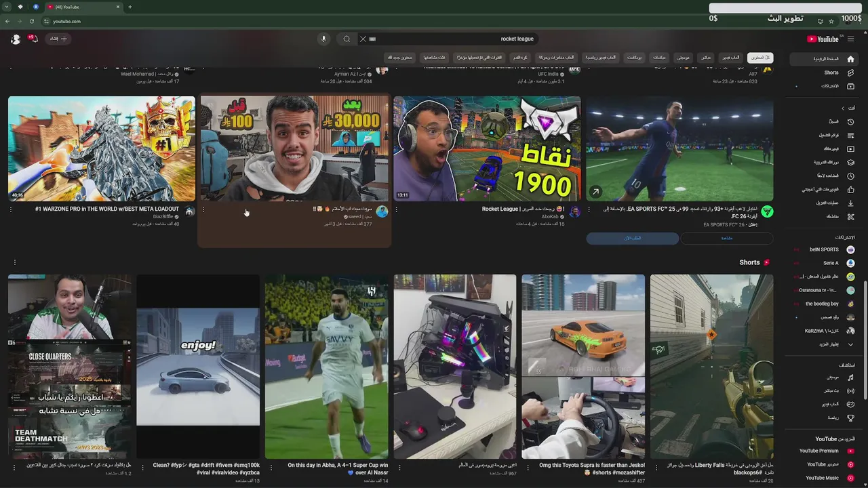Open options for Abha Super Cup short

coord(270,467)
